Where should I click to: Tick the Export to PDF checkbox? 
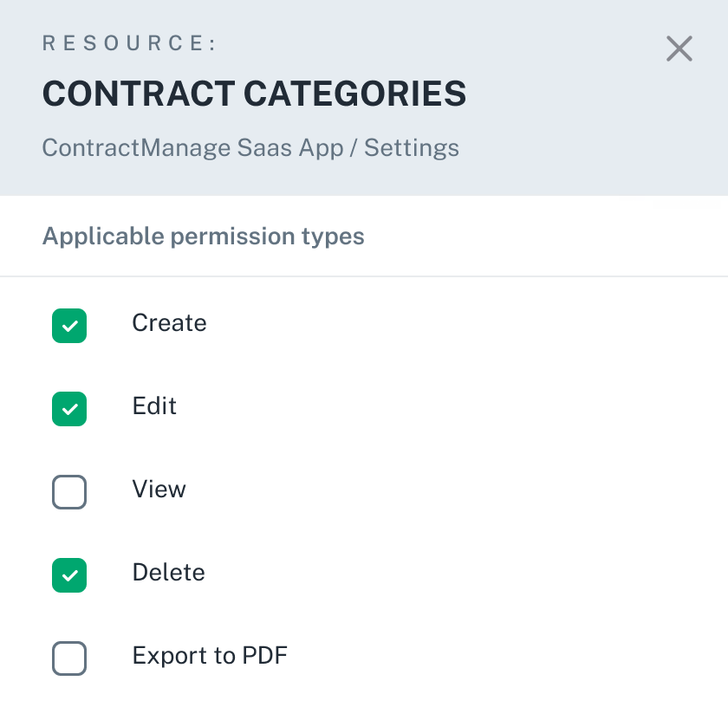click(69, 658)
